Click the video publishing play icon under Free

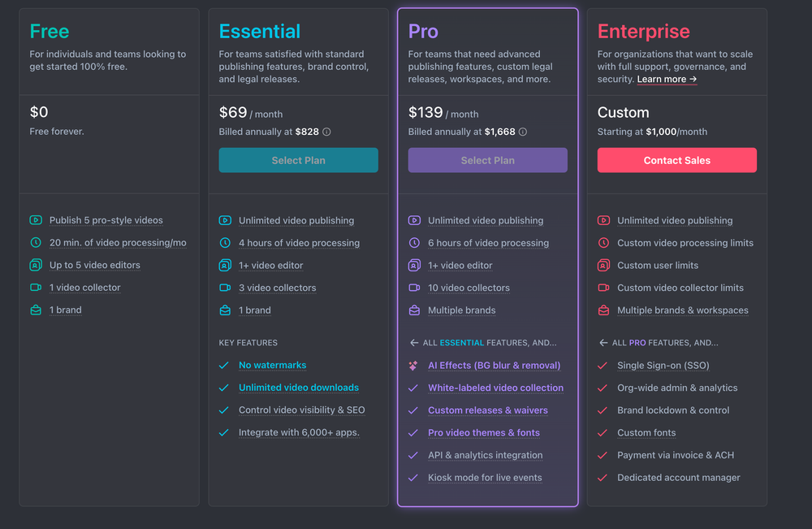pyautogui.click(x=36, y=219)
